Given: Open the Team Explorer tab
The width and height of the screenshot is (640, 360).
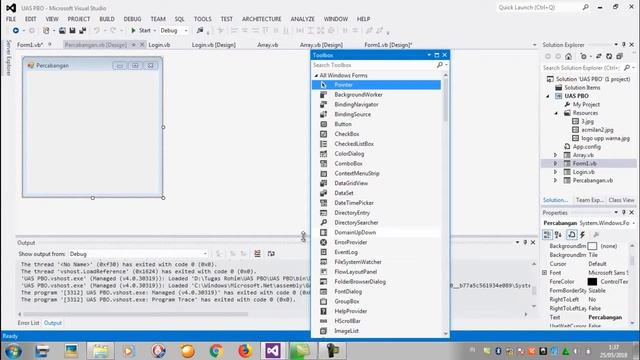Looking at the screenshot, I should [589, 200].
